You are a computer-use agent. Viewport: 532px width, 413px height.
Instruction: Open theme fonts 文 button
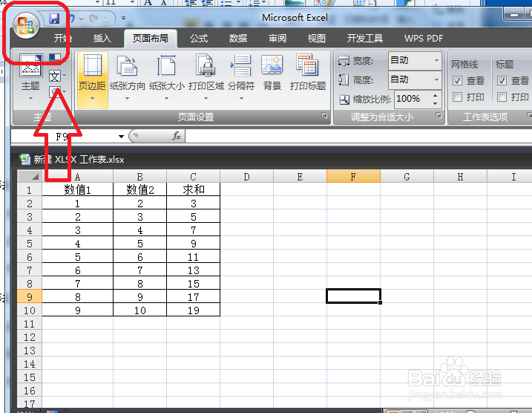56,76
